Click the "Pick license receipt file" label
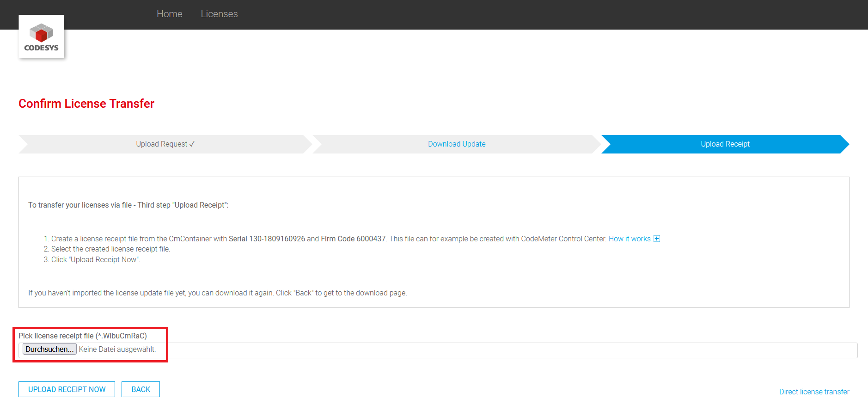Screen dimensions: 868x405 [83, 336]
